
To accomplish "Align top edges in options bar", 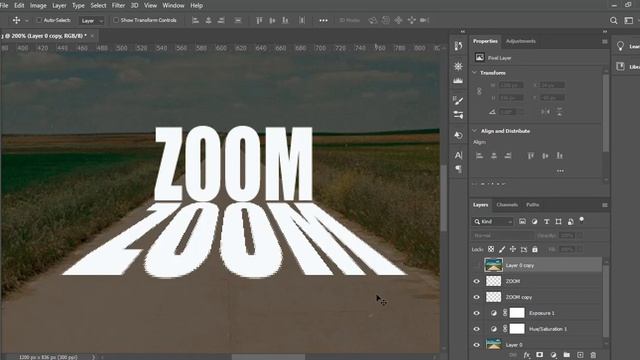I will point(259,20).
